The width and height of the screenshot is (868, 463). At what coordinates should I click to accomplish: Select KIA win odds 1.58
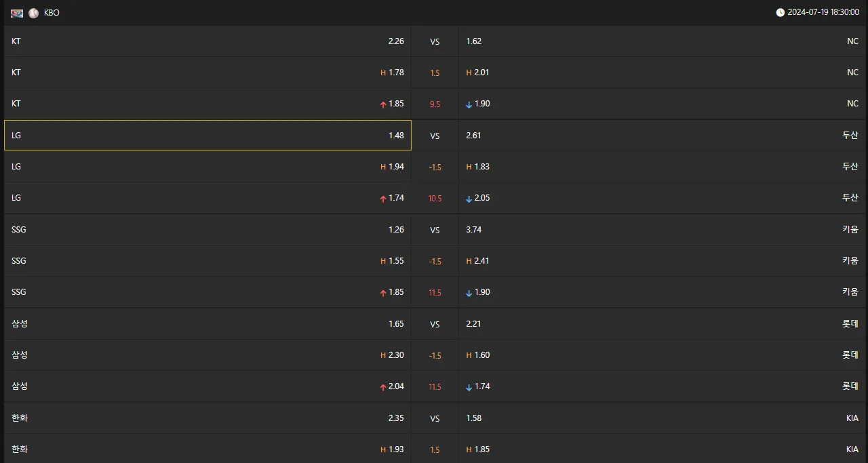click(662, 418)
